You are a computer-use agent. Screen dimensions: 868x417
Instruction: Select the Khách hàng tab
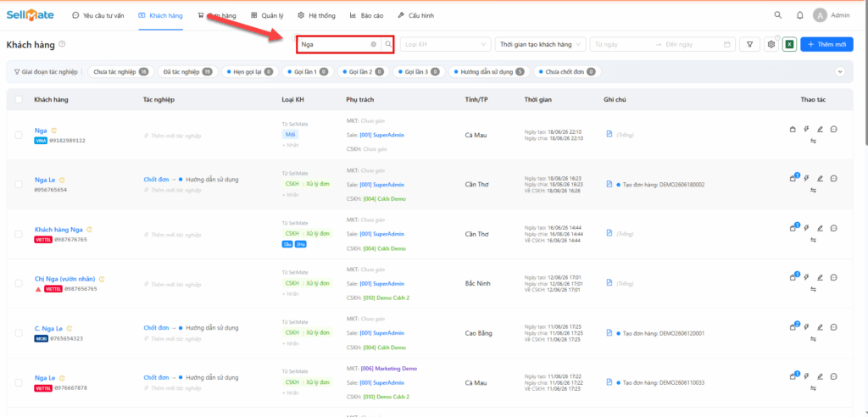point(160,15)
